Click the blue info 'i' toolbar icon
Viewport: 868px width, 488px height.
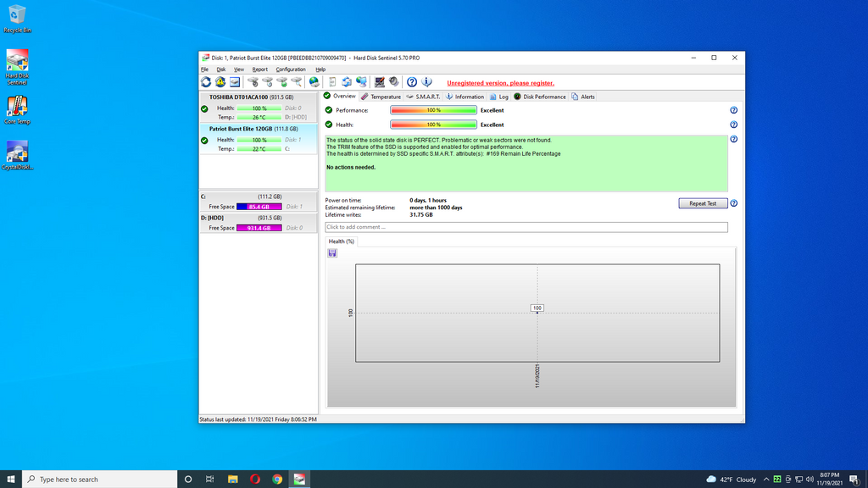click(426, 82)
